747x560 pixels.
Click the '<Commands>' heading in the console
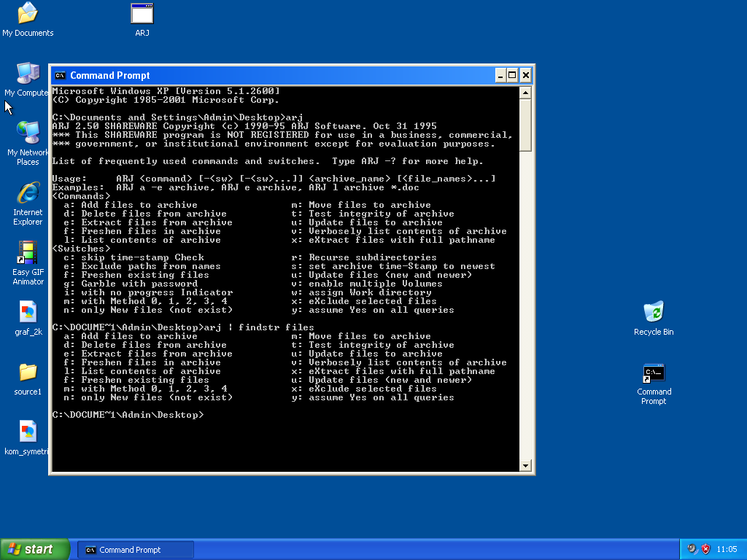tap(81, 196)
